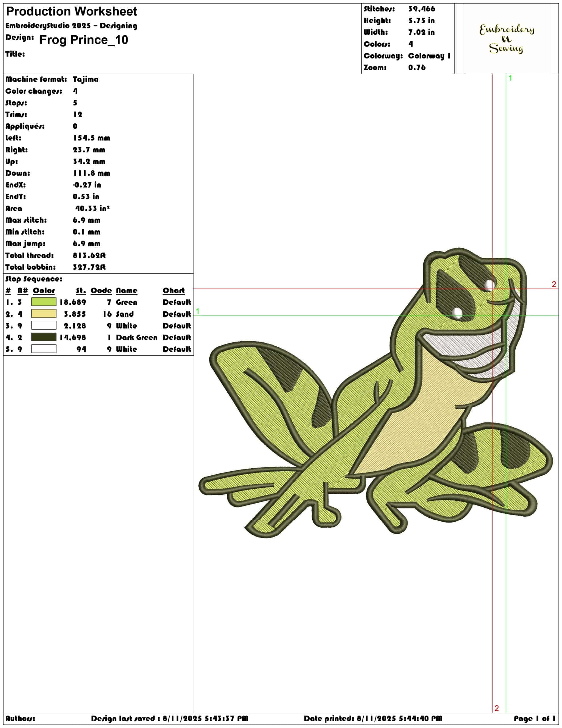
Task: Click the Total bobbin value '327.72ft'
Action: click(x=89, y=267)
